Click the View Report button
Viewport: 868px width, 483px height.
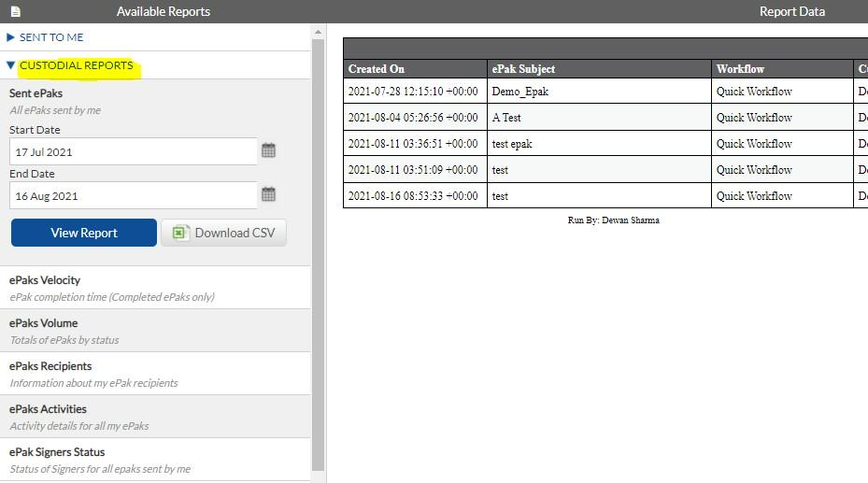click(84, 233)
